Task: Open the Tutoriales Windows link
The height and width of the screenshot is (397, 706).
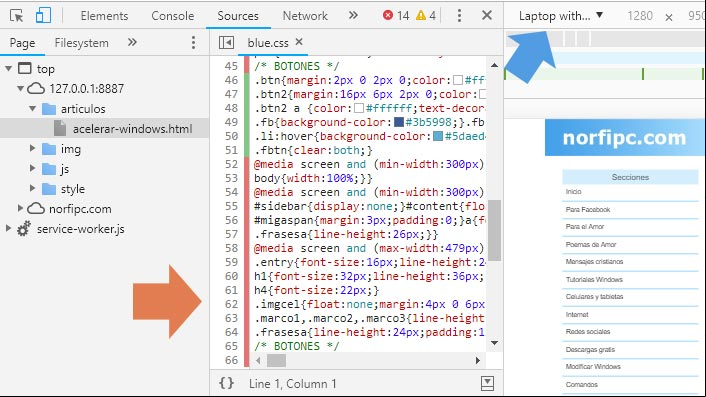Action: [594, 280]
